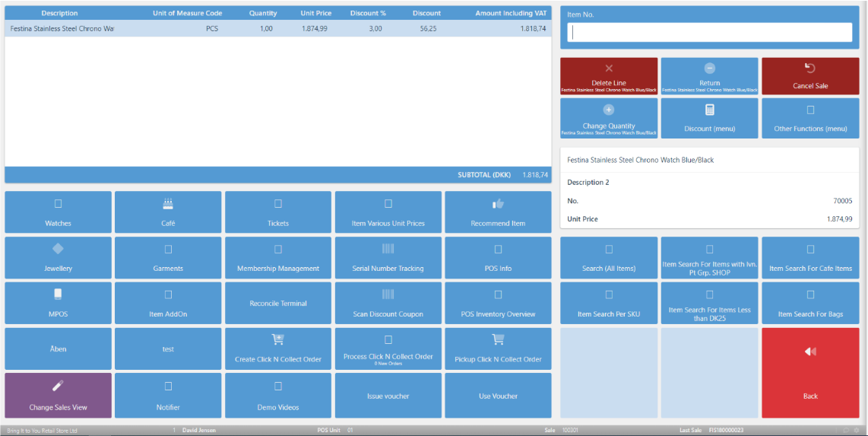This screenshot has width=868, height=436.
Task: Open Other Functions (menu) tile
Action: coord(810,119)
